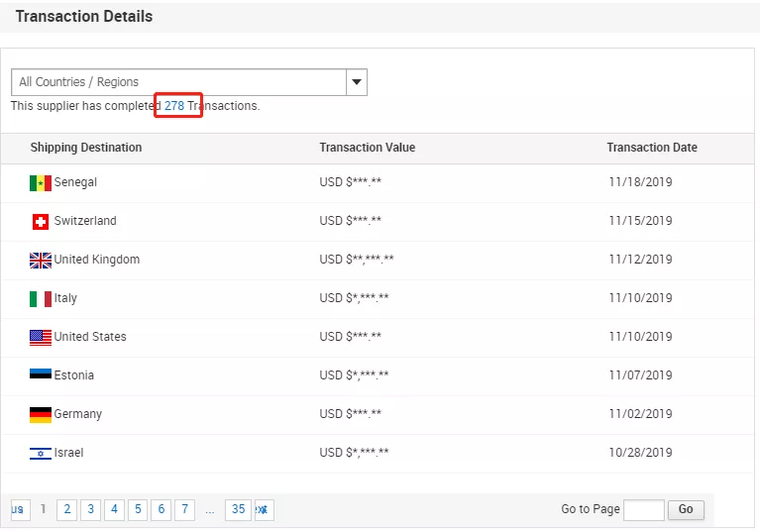This screenshot has width=760, height=532.
Task: Jump to page 35 of transactions
Action: point(237,510)
